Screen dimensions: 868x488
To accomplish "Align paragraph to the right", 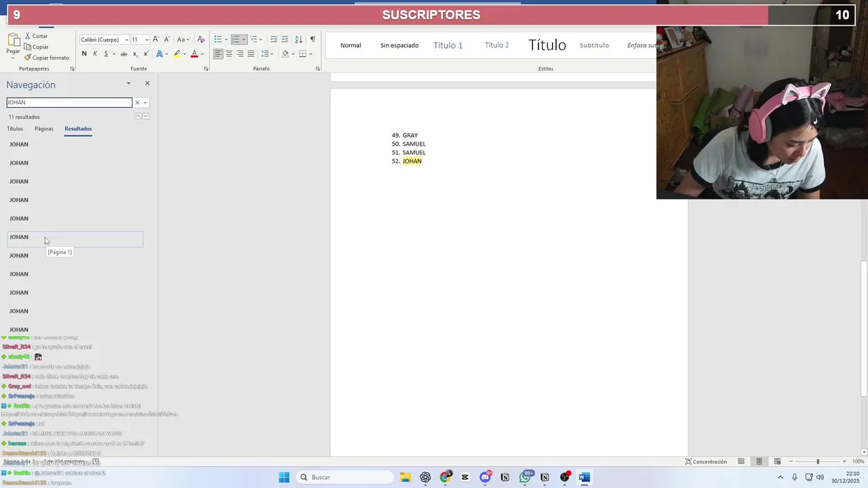I will [240, 54].
